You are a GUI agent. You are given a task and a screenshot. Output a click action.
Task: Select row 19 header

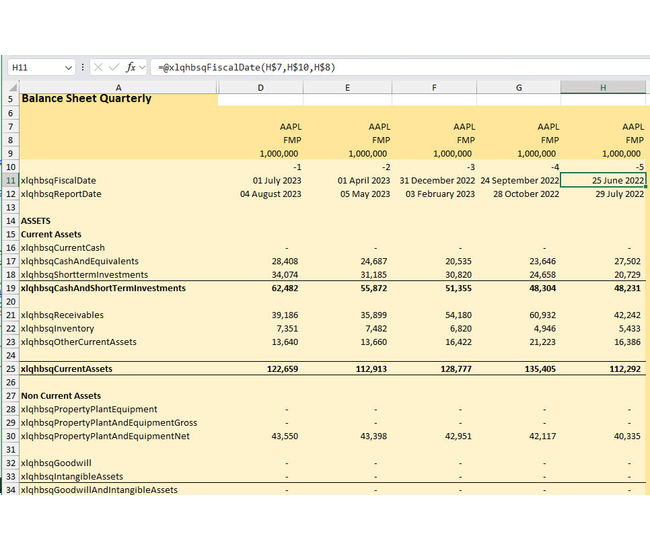tap(10, 288)
